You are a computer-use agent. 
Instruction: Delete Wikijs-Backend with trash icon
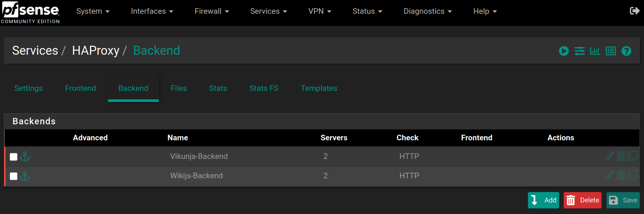[x=621, y=175]
